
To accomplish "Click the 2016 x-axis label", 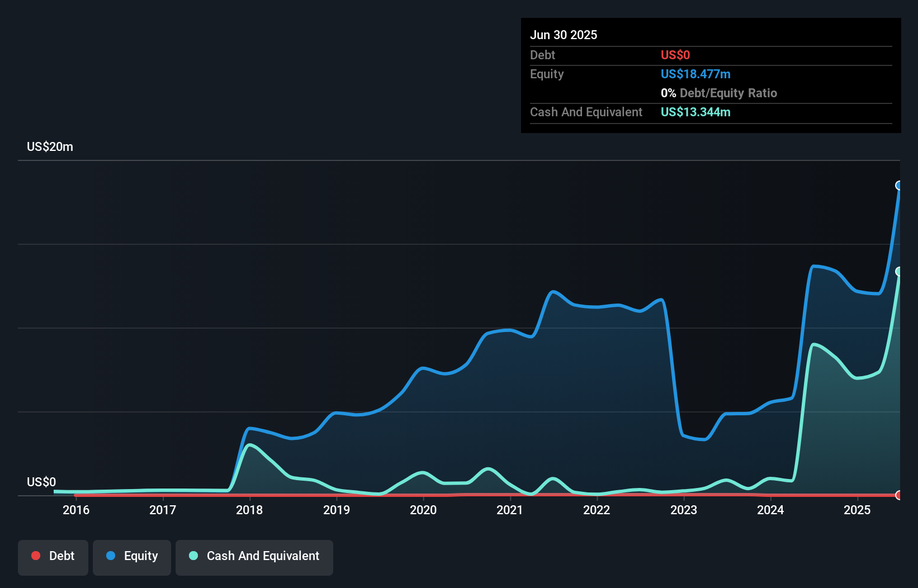I will coord(76,510).
